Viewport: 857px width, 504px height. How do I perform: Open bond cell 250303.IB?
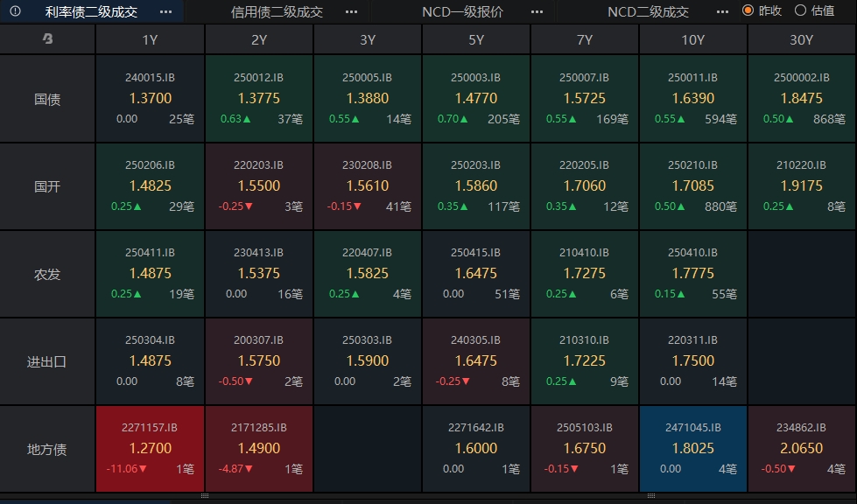[368, 361]
